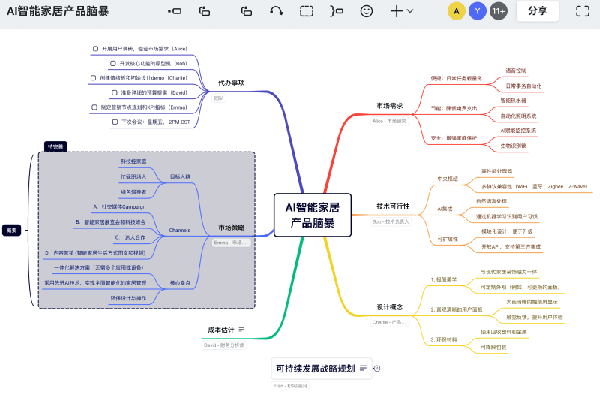Check the task box ending with (Anna)
This screenshot has width=600, height=400.
[x=95, y=47]
